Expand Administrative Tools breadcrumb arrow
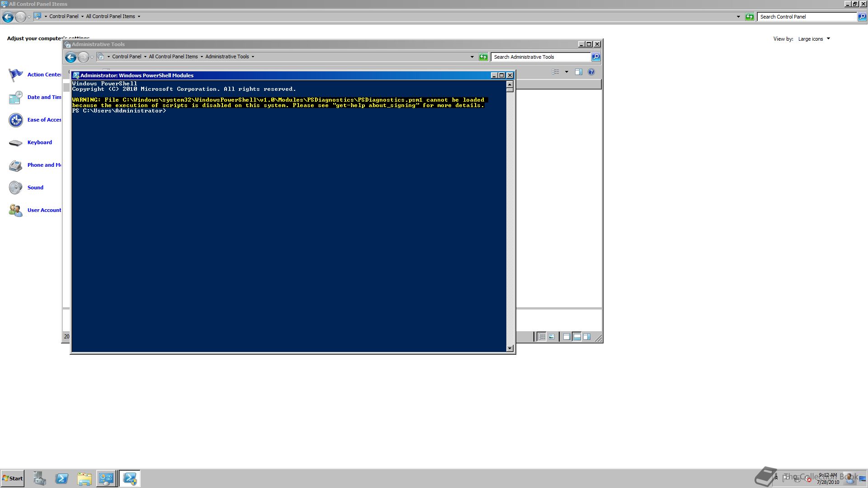 253,57
